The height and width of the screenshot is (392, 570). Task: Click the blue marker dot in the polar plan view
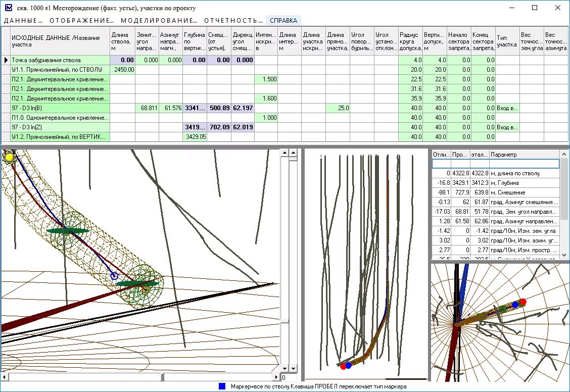[515, 305]
